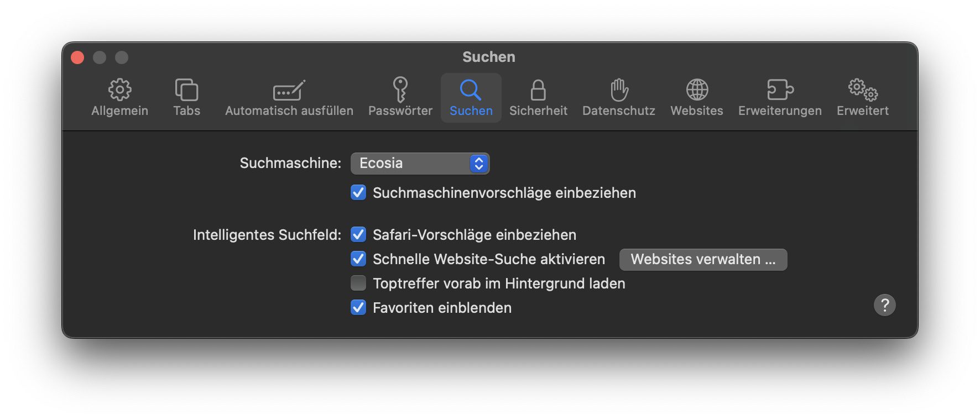
Task: Enable Toptreffer vorab im Hintergrund laden
Action: click(358, 283)
